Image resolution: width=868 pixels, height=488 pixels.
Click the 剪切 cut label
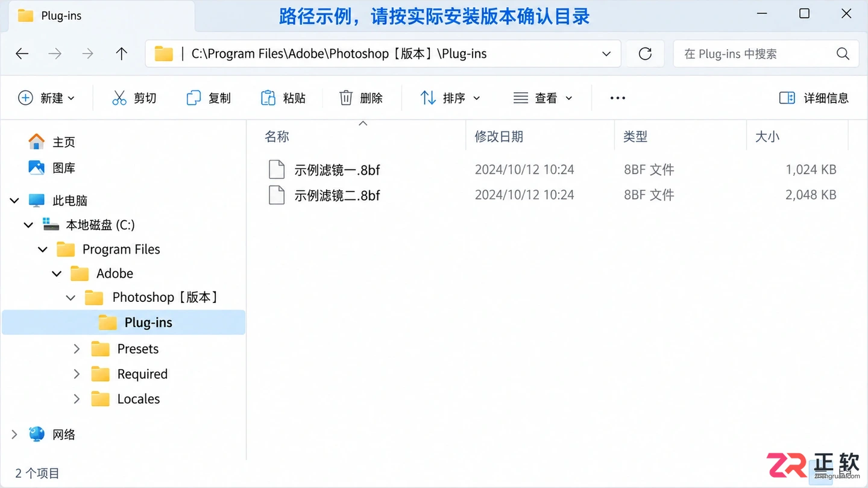145,98
